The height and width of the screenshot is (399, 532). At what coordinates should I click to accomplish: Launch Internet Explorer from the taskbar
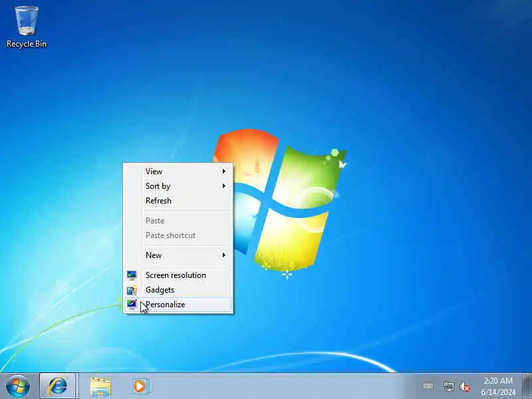tap(58, 386)
